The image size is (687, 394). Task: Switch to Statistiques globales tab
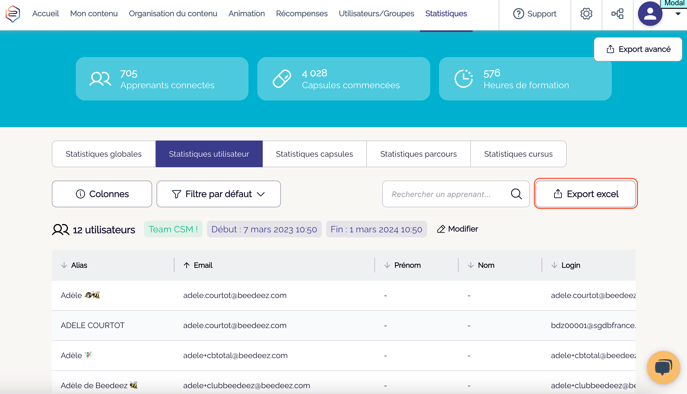click(104, 154)
